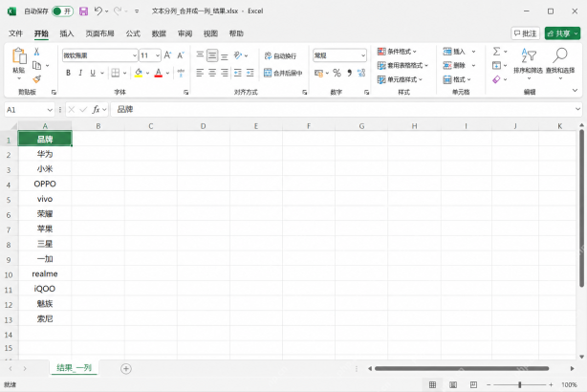This screenshot has width=587, height=392.
Task: Add a new sheet with plus button
Action: pos(126,369)
